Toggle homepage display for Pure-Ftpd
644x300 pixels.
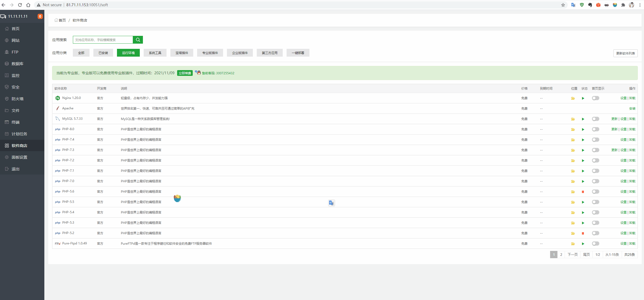[595, 244]
